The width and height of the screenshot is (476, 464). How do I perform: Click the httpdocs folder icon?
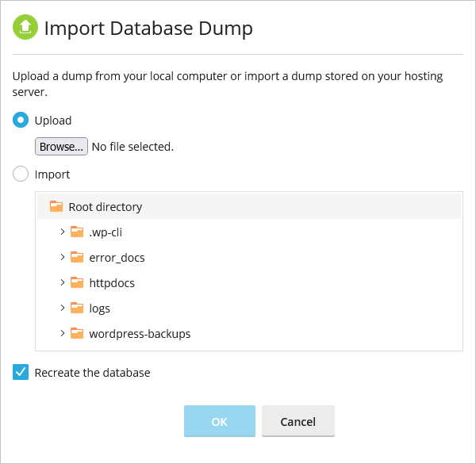point(77,282)
